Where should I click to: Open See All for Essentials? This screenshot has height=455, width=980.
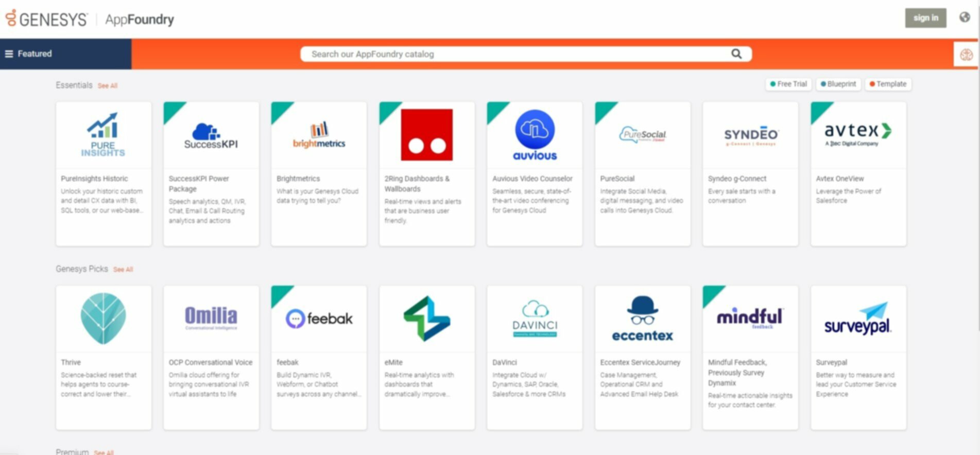108,86
